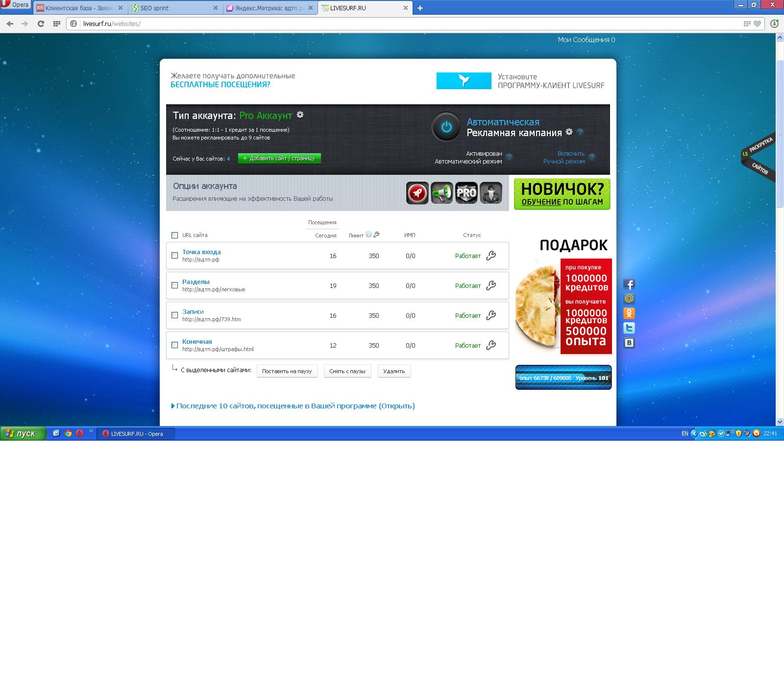Open settings wrench for Конечная row
The height and width of the screenshot is (687, 784).
tap(491, 345)
